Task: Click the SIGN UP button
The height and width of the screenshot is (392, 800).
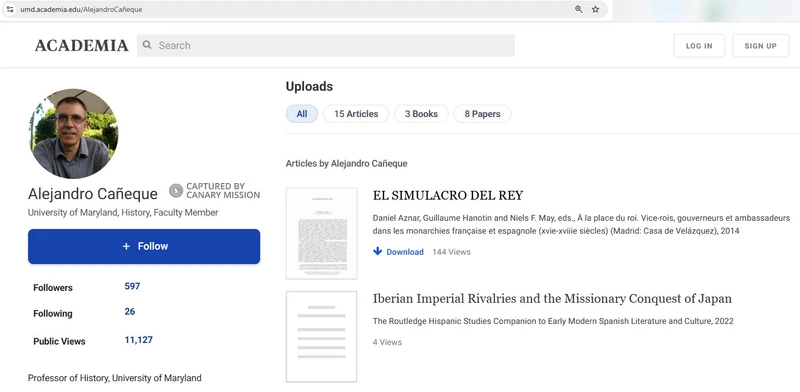Action: [760, 46]
